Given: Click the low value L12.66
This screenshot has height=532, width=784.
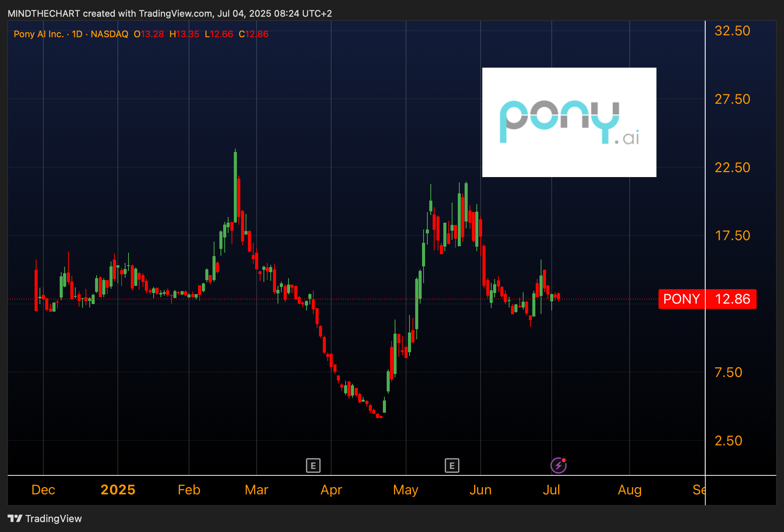Looking at the screenshot, I should tap(219, 34).
